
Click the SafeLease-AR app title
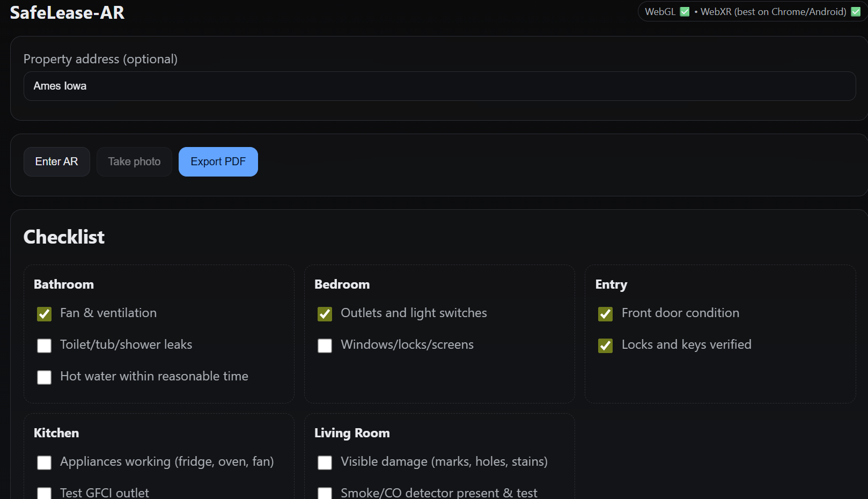click(67, 12)
